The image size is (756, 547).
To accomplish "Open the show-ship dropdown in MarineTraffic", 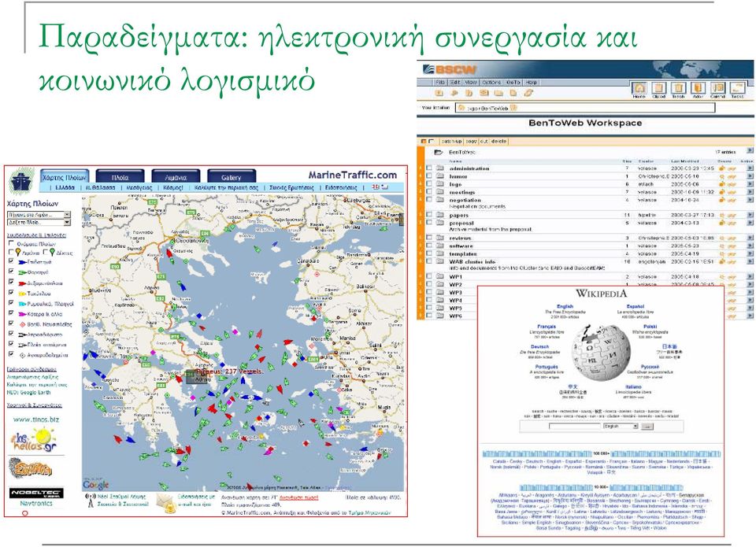I will (39, 223).
